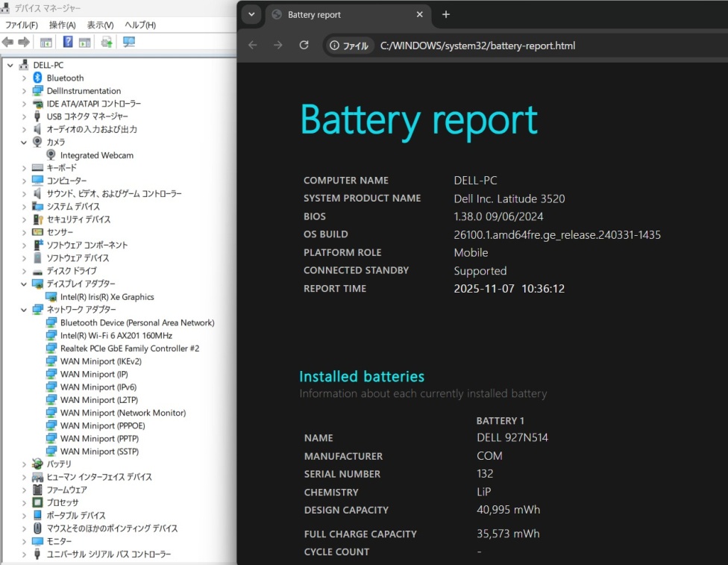Open the 操作(A) menu
728x565 pixels.
click(x=62, y=25)
